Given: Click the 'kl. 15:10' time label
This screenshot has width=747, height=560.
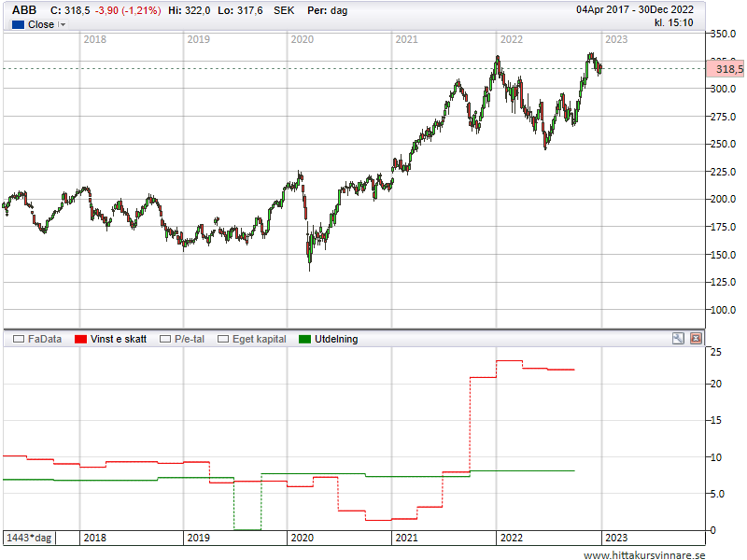Looking at the screenshot, I should [673, 22].
